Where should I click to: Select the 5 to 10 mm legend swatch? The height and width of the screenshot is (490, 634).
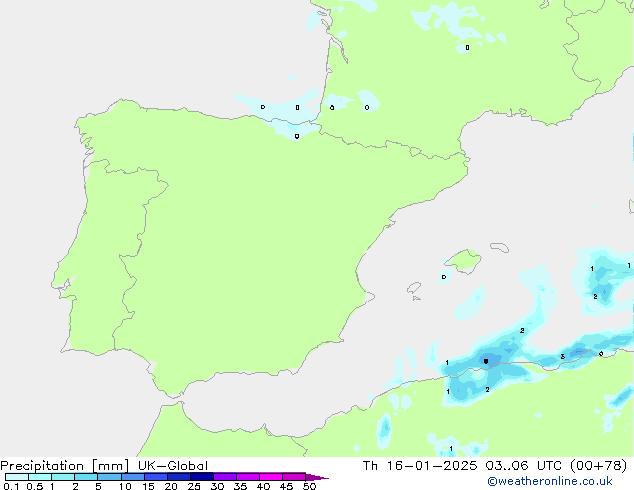pyautogui.click(x=109, y=477)
